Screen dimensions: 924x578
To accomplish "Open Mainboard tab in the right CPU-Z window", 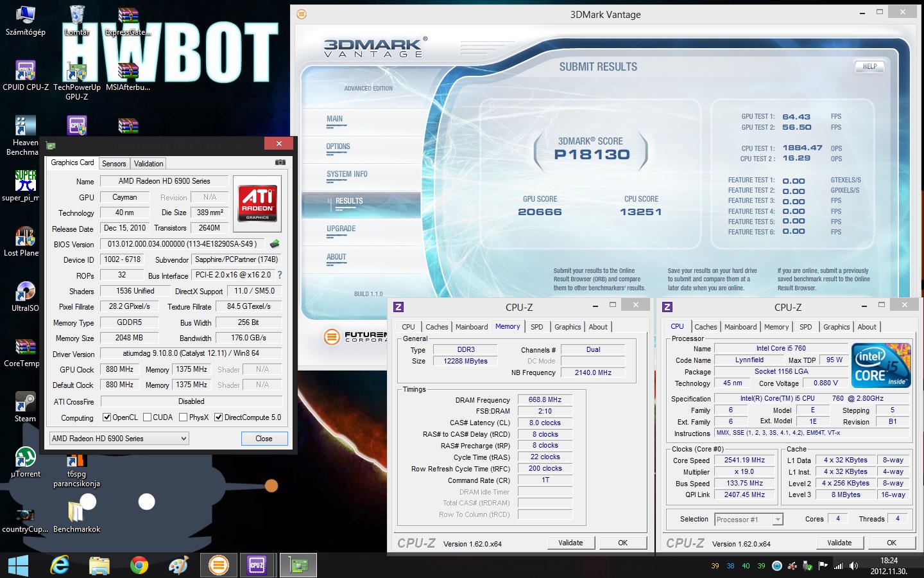I will (x=740, y=327).
